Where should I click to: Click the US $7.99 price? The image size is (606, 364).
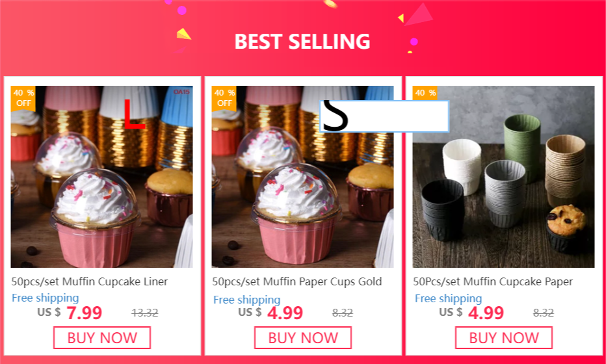pyautogui.click(x=70, y=313)
